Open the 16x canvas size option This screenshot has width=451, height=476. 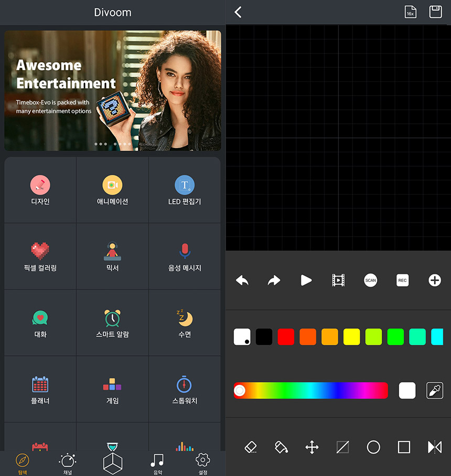tap(410, 12)
